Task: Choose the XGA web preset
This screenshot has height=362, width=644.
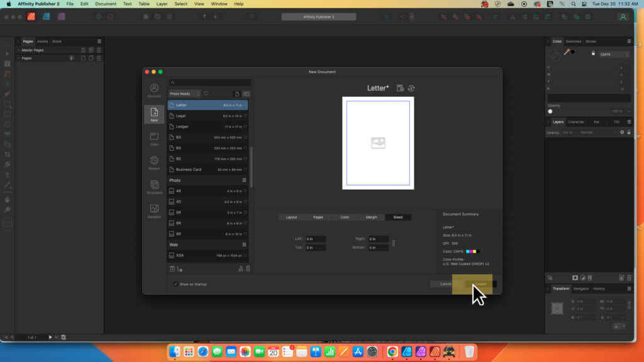Action: (208, 255)
